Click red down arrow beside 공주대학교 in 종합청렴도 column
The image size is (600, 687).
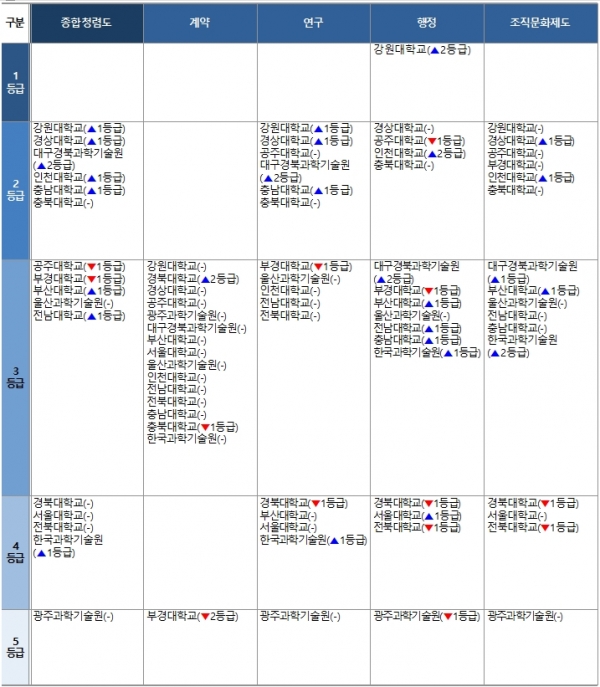point(91,266)
